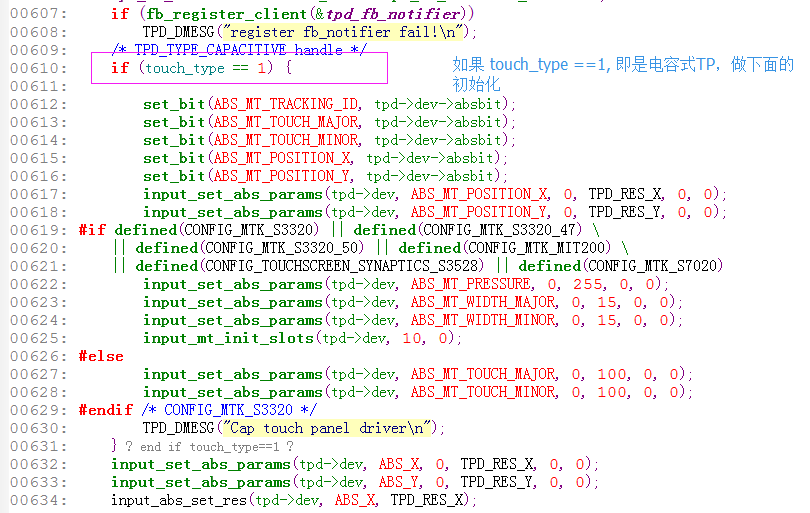
Task: Click input_abs_set_res function call
Action: 179,500
